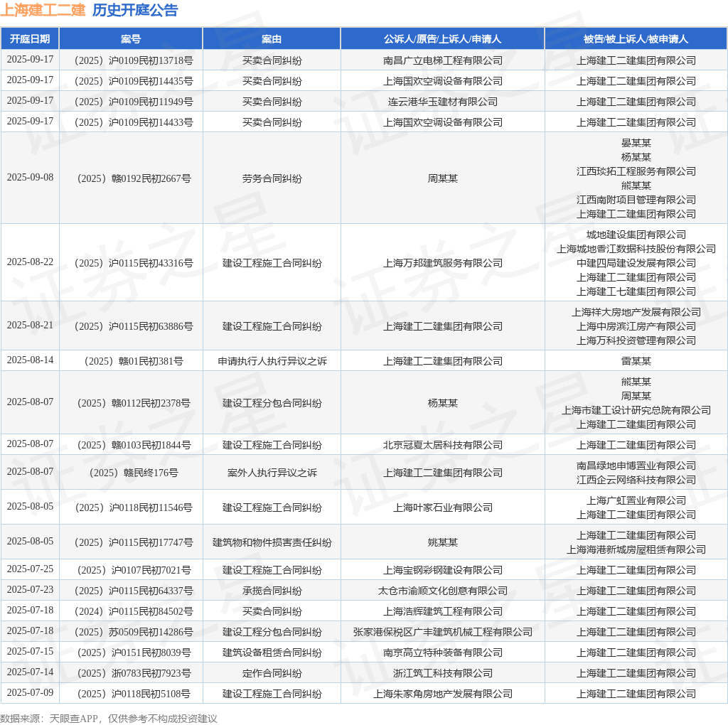
Task: Click defendant 城地建设集团有限公司
Action: 636,235
